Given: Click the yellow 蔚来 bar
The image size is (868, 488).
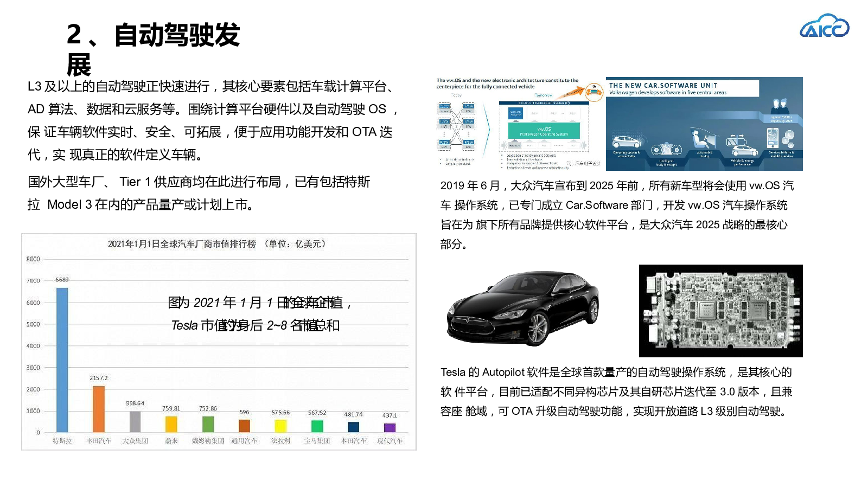Looking at the screenshot, I should (171, 425).
